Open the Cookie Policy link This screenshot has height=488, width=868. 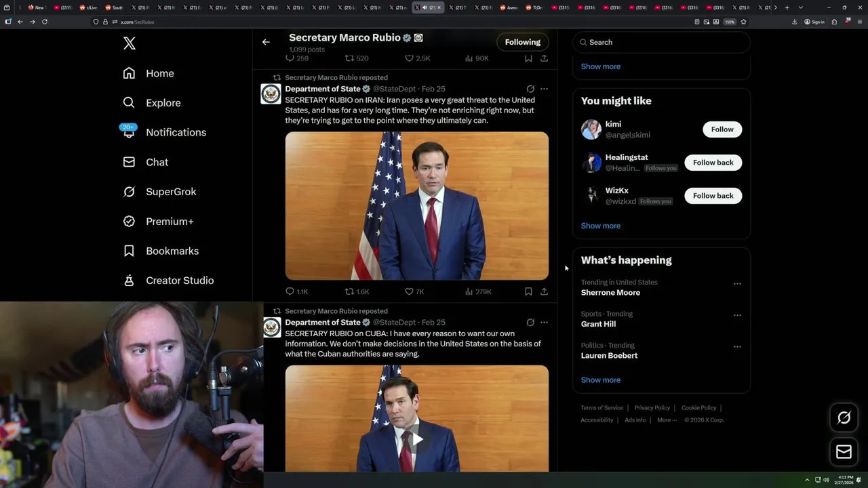[x=698, y=408]
